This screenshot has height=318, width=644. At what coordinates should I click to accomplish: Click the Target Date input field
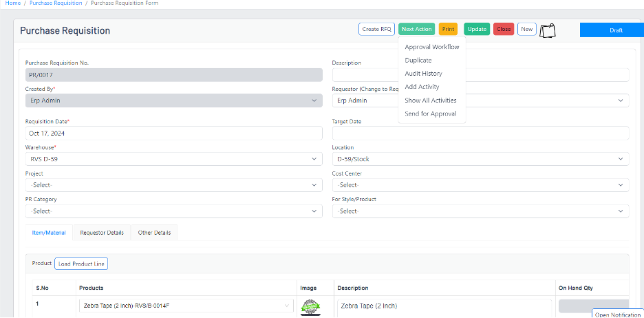480,134
